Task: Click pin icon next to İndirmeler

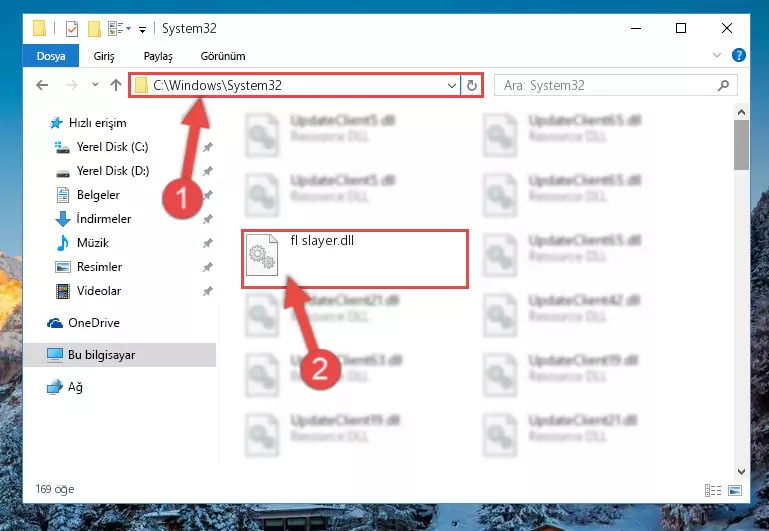Action: pyautogui.click(x=207, y=219)
